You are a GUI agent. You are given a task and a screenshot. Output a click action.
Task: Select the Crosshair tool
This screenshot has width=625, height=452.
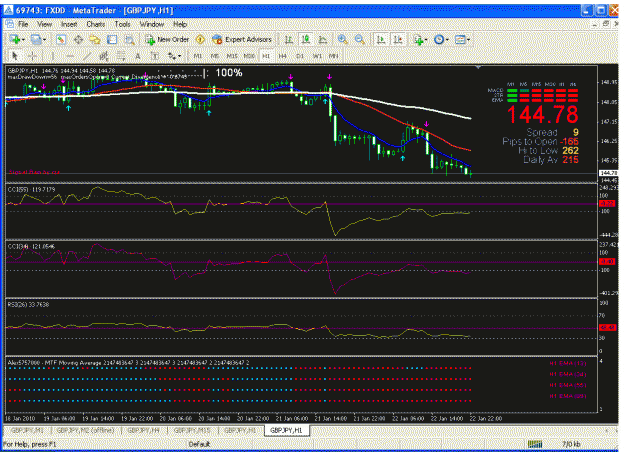click(33, 56)
